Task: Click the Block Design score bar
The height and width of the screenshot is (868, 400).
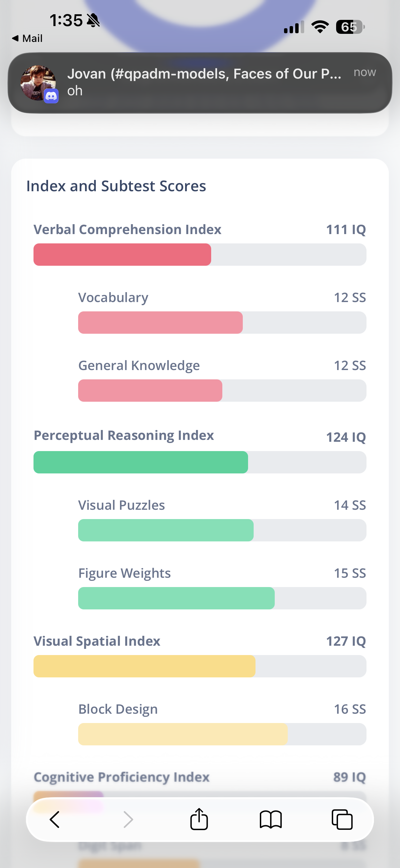Action: click(x=183, y=734)
